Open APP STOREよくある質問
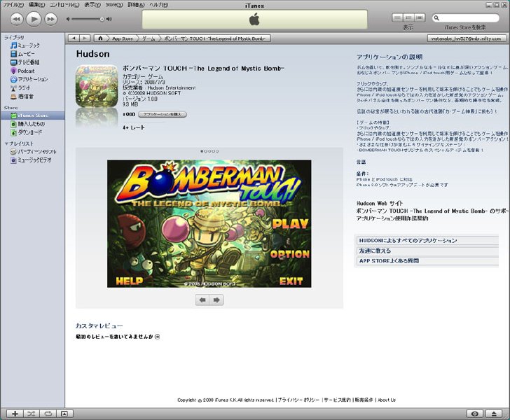 (x=427, y=260)
